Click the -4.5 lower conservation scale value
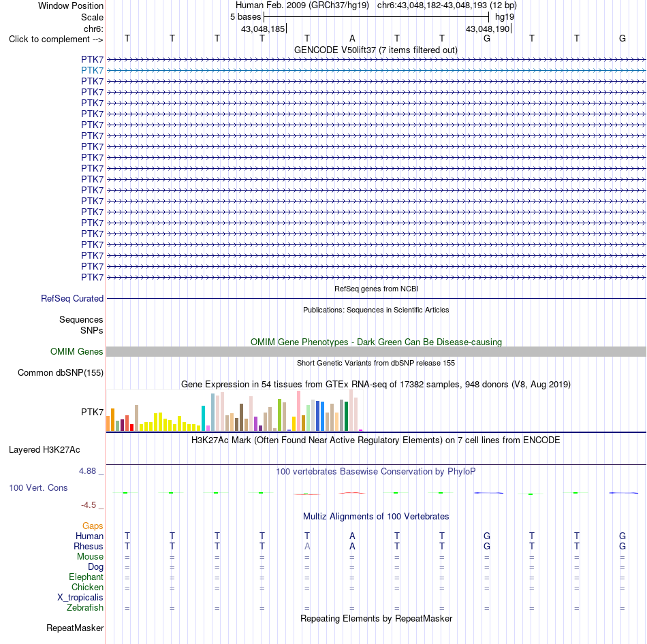This screenshot has width=647, height=644. point(89,505)
